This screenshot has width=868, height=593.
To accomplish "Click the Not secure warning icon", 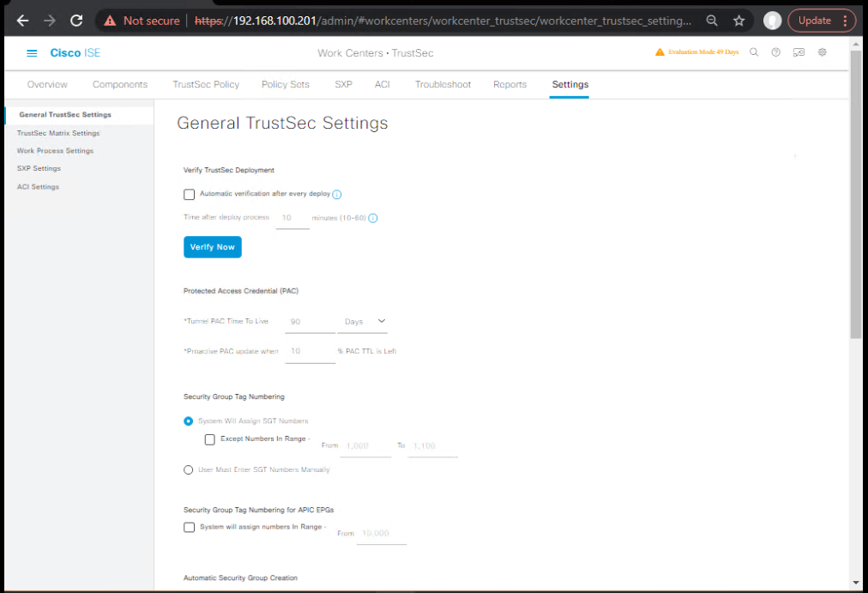I will 110,21.
